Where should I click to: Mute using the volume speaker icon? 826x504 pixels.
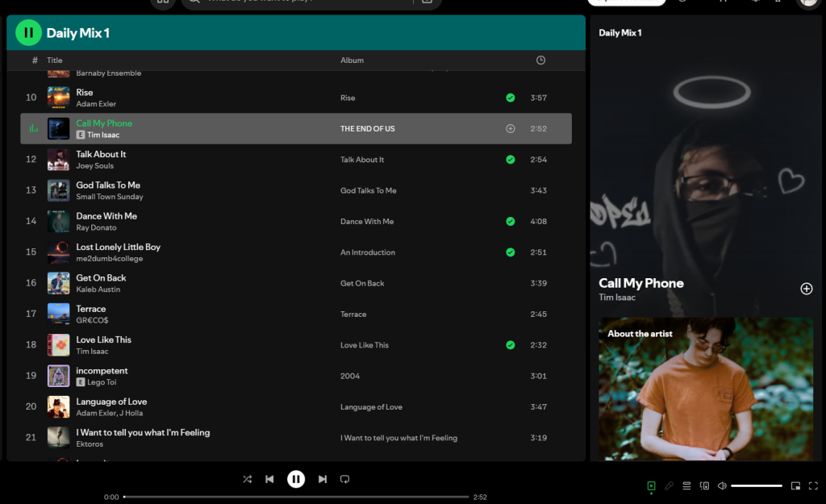click(x=722, y=485)
